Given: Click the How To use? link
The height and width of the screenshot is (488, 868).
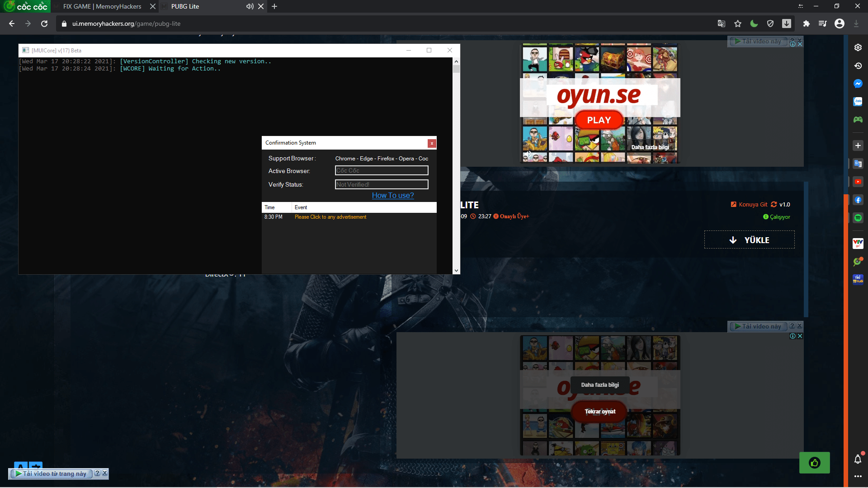Looking at the screenshot, I should [x=393, y=195].
